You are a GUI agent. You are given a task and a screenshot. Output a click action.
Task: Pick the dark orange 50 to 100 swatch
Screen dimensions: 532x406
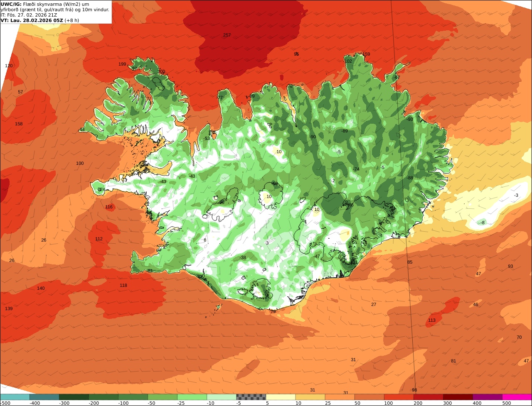[x=369, y=397]
